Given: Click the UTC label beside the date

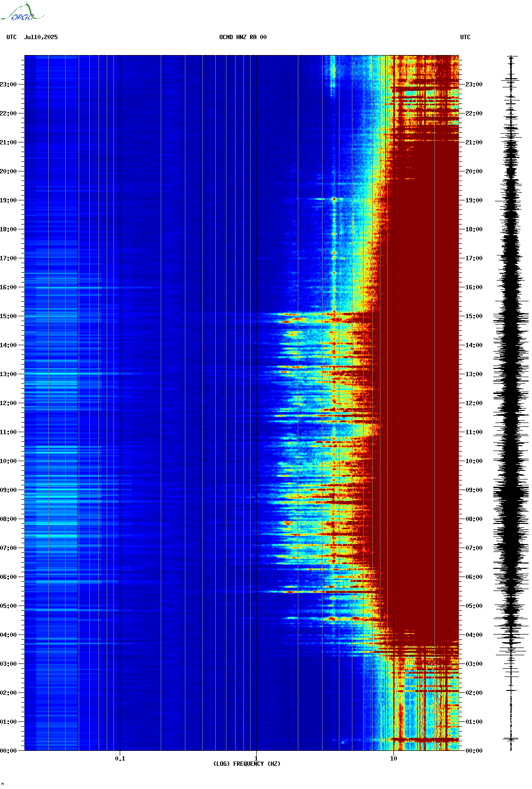Looking at the screenshot, I should tap(12, 37).
